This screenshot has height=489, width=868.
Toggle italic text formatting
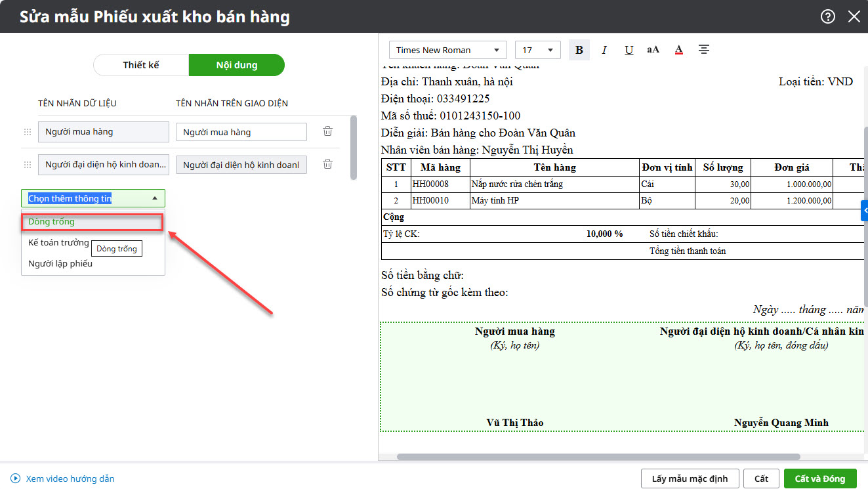(x=604, y=50)
